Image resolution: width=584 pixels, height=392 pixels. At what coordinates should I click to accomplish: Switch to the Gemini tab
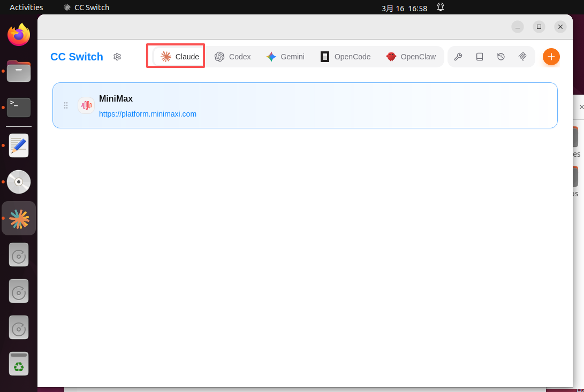click(x=285, y=57)
